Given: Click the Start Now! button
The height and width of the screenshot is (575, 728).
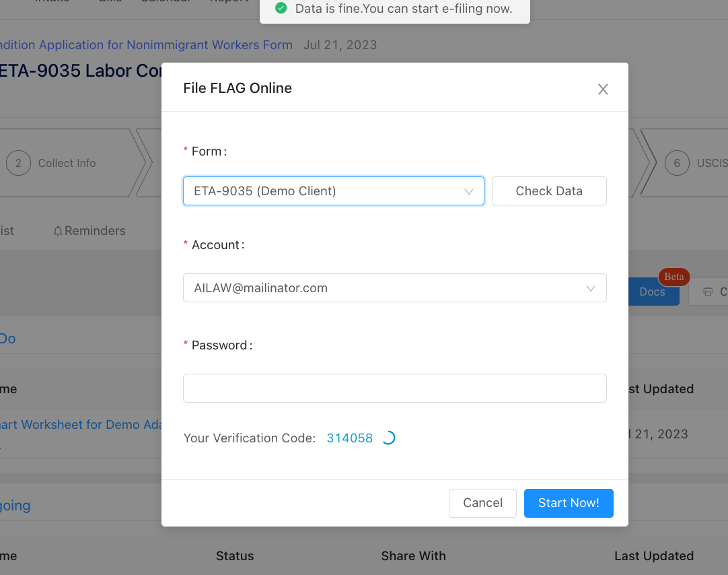Looking at the screenshot, I should [569, 503].
